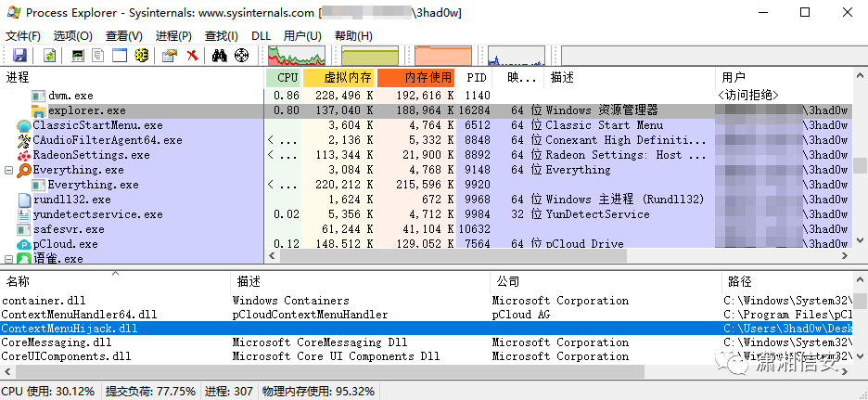The width and height of the screenshot is (868, 400).
Task: Click the process list scroll-down arrow
Action: tap(860, 240)
